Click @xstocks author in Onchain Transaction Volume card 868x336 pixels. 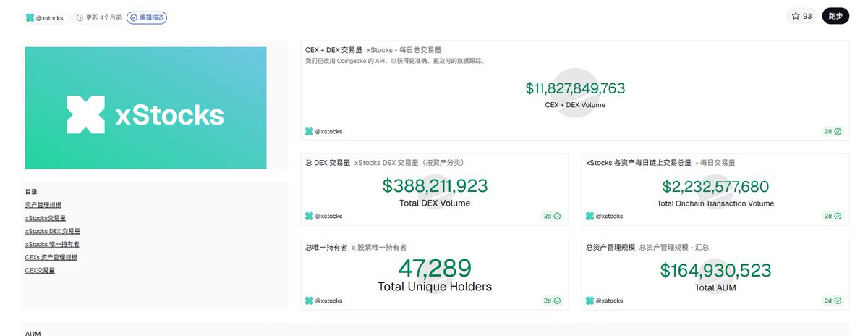(605, 216)
